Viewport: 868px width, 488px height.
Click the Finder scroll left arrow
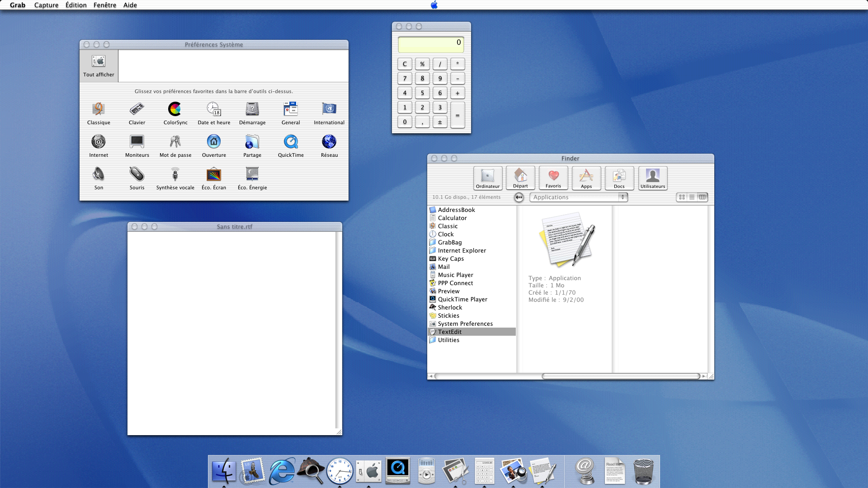point(431,376)
